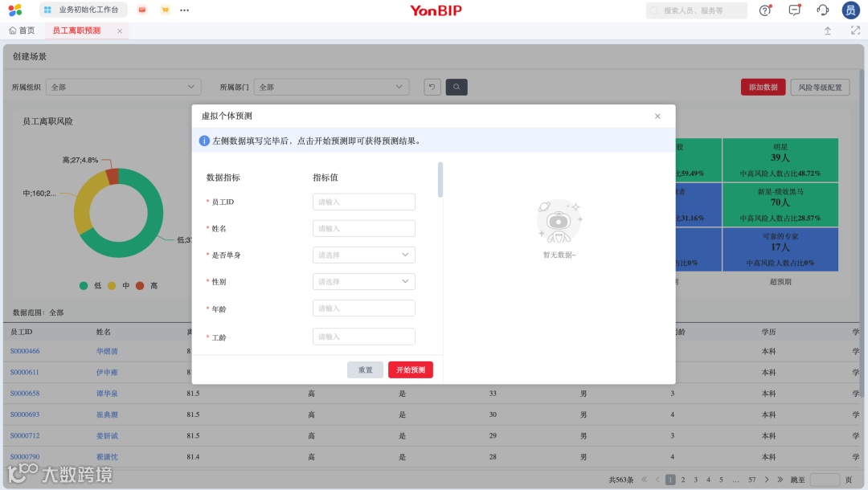The width and height of the screenshot is (868, 490).
Task: Click the dark search magnifier button
Action: (x=457, y=87)
